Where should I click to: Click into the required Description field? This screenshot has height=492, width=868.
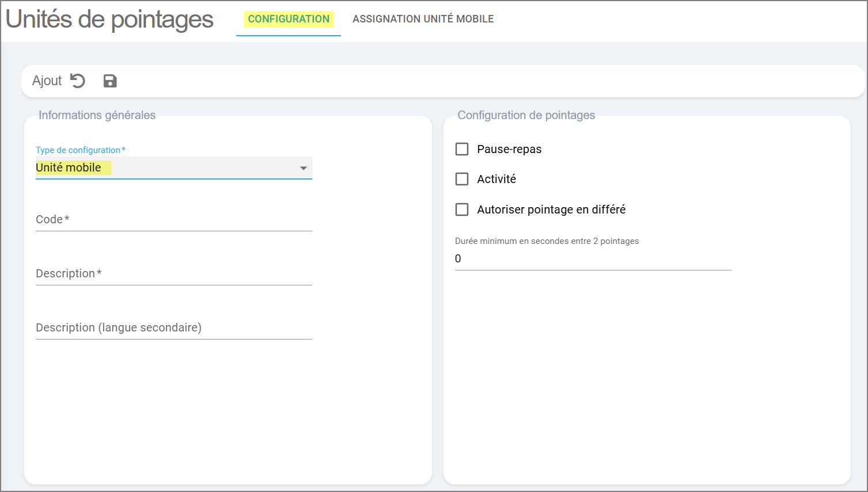(173, 273)
